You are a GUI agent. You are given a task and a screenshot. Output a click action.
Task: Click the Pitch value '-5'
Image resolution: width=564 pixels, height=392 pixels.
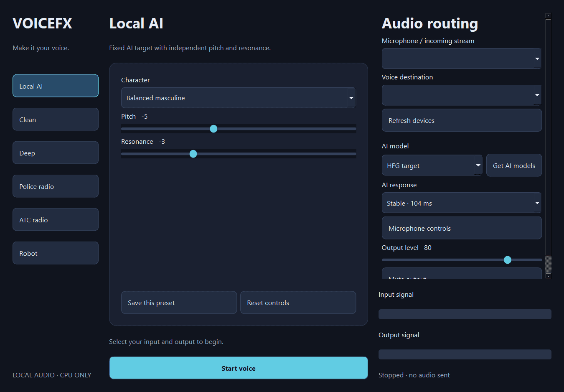click(145, 116)
